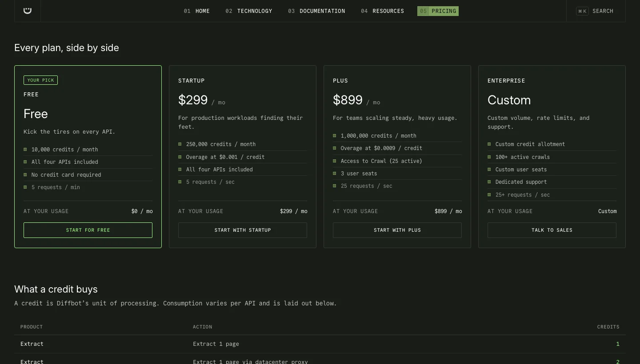This screenshot has width=640, height=364.
Task: Click the $899 / mo price heading
Action: [356, 100]
